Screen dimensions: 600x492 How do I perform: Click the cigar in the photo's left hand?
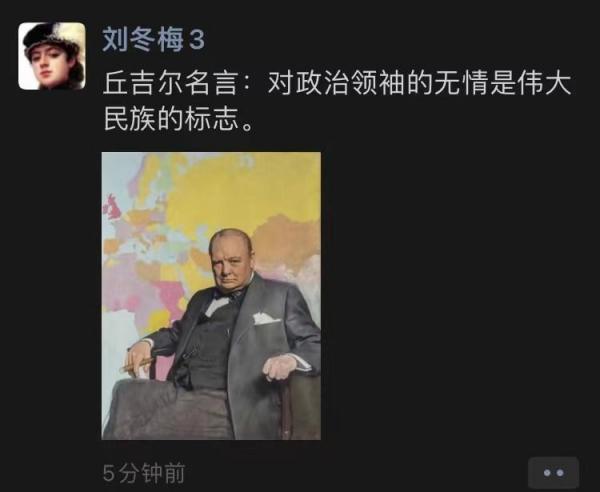(137, 365)
